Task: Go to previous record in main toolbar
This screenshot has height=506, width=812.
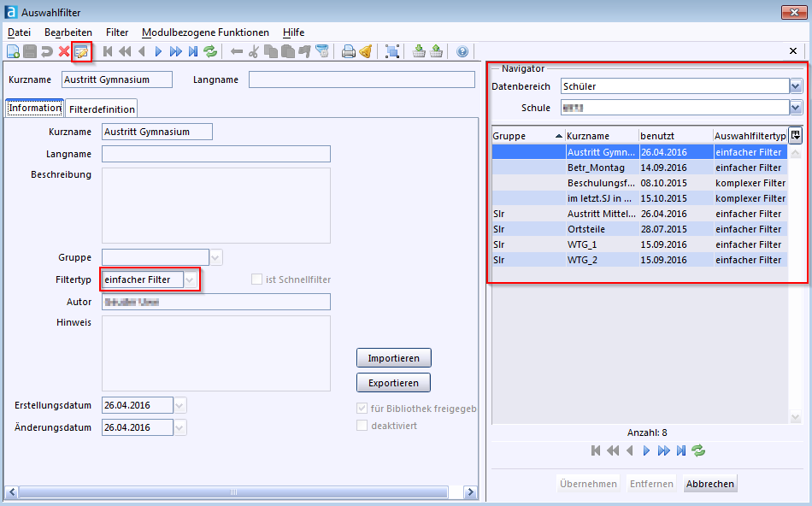Action: coord(141,51)
